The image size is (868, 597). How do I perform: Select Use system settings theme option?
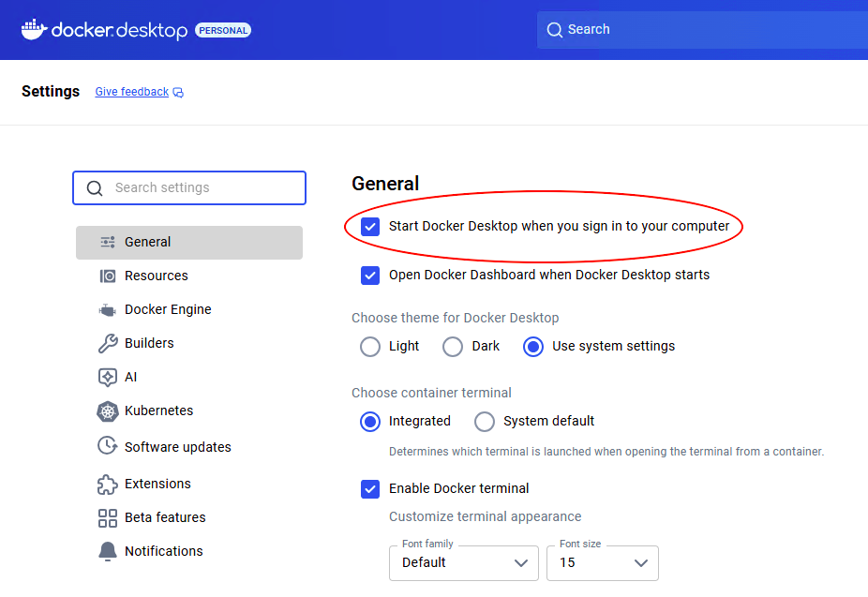533,347
